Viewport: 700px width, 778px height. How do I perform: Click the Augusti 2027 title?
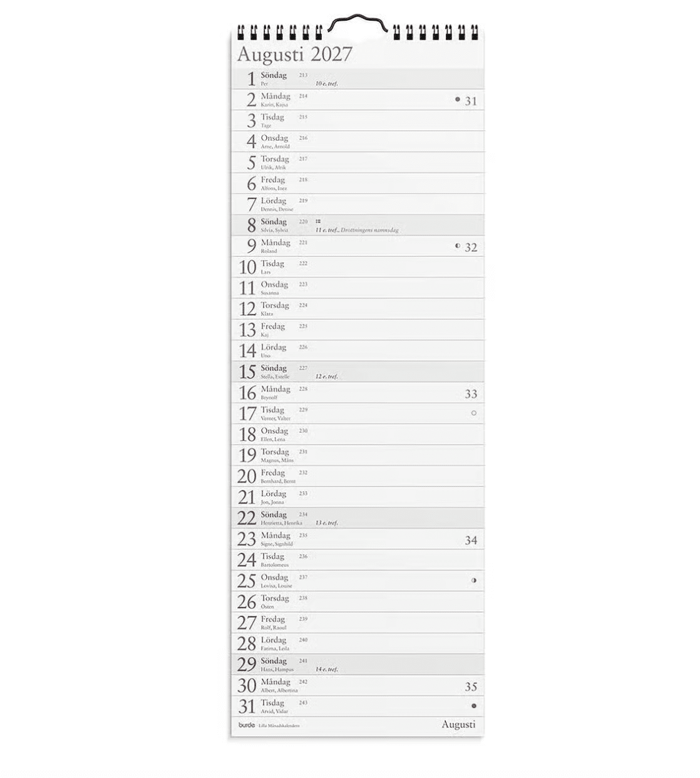pos(295,54)
